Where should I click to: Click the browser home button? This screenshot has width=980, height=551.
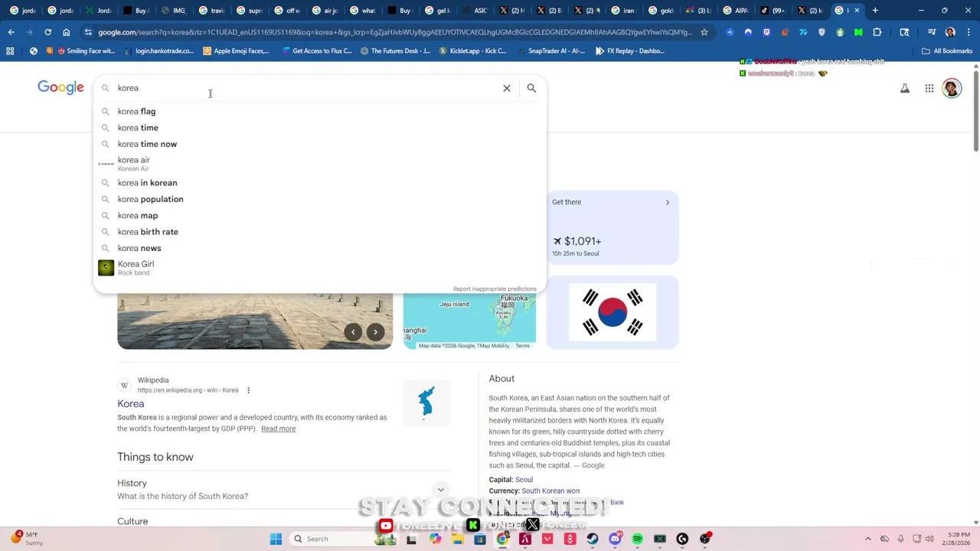[x=66, y=32]
